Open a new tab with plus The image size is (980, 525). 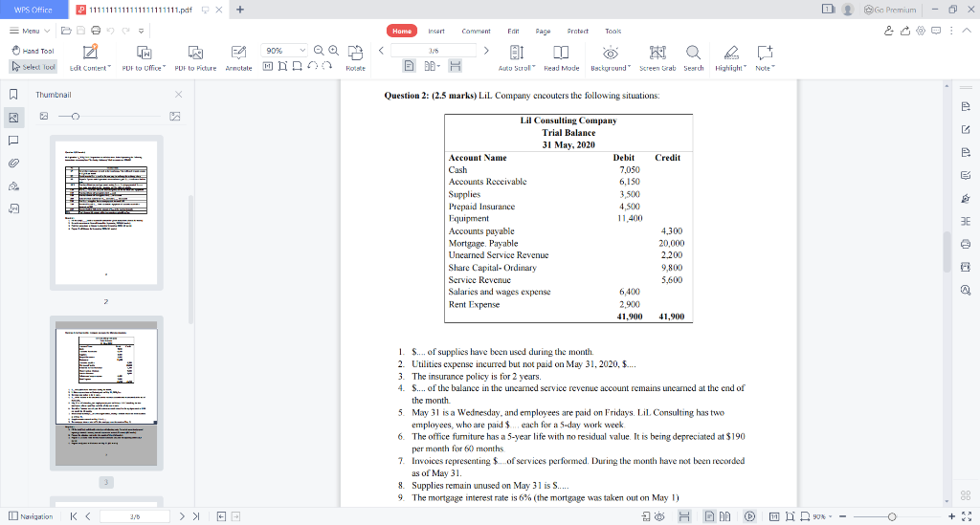[x=240, y=10]
